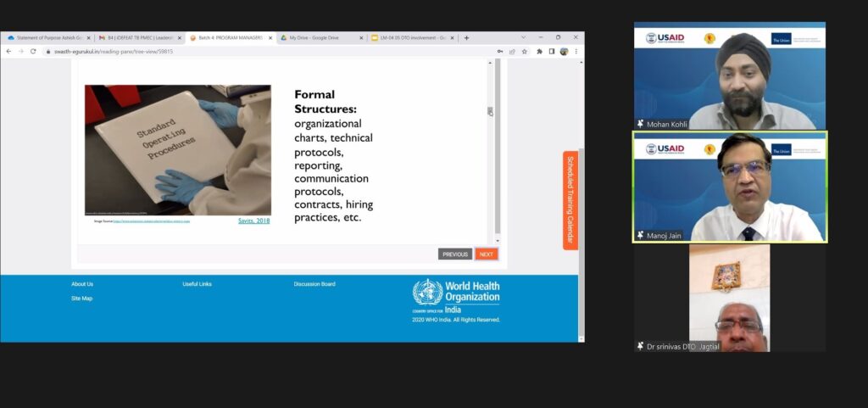Screen dimensions: 868x408
Task: Open the Chrome profile avatar
Action: coord(564,51)
